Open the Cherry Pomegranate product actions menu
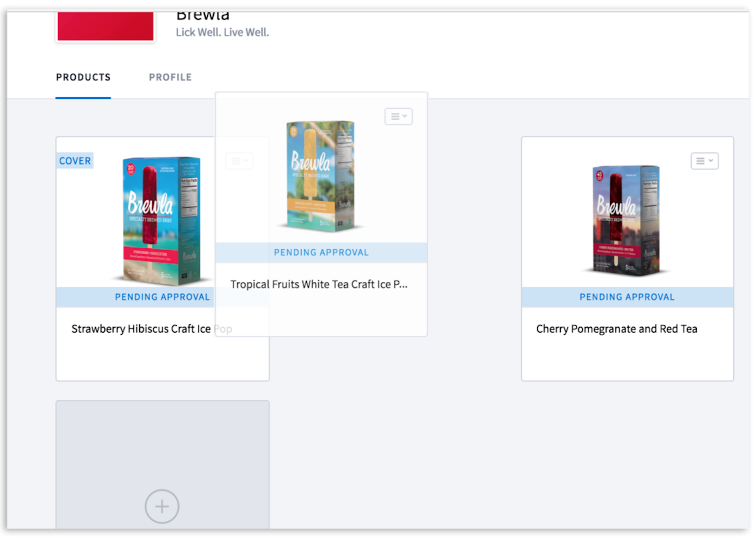The height and width of the screenshot is (538, 756). (x=704, y=160)
